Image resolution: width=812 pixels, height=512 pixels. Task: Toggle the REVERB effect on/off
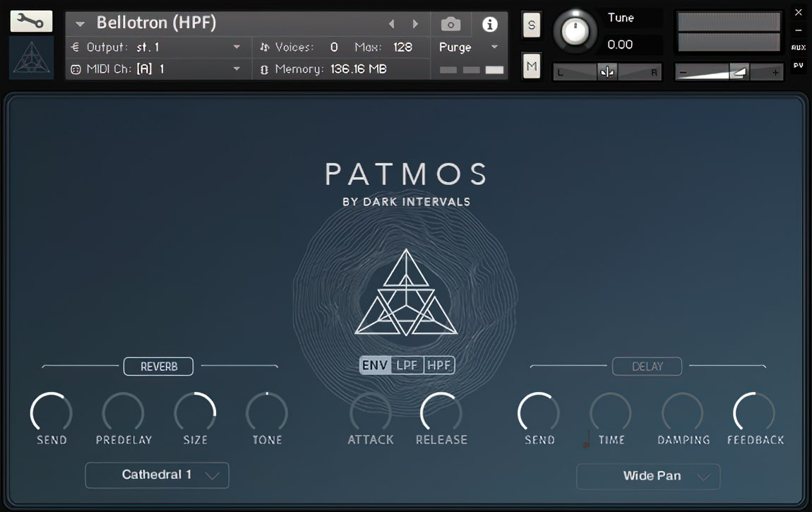point(158,367)
